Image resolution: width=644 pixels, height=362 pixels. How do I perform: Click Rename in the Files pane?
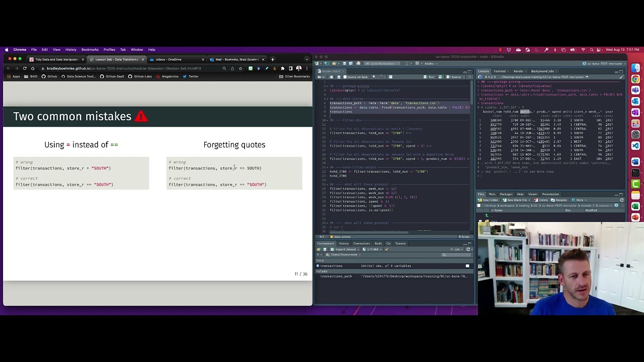coord(558,200)
